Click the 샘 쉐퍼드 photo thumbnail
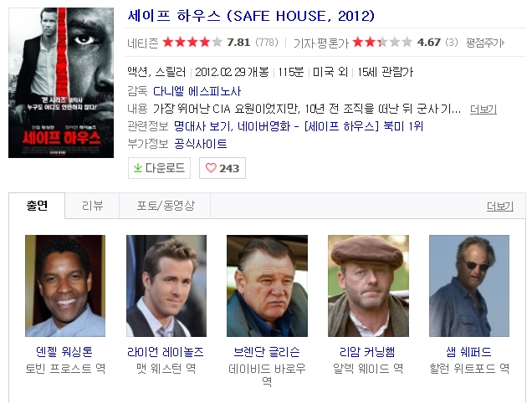Image resolution: width=532 pixels, height=403 pixels. (469, 286)
